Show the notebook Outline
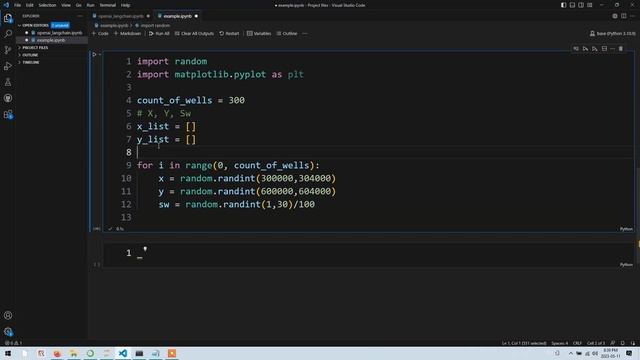 point(287,33)
